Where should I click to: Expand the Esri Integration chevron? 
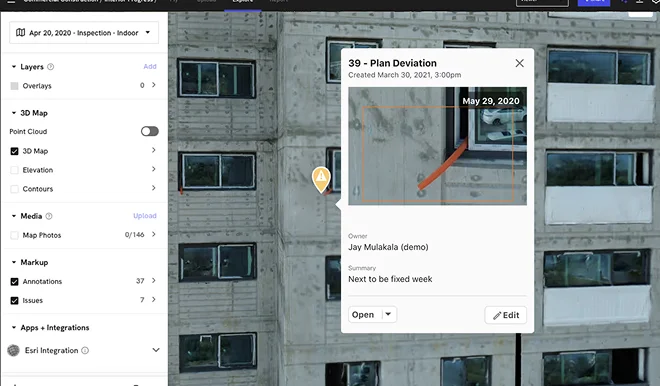pyautogui.click(x=156, y=350)
